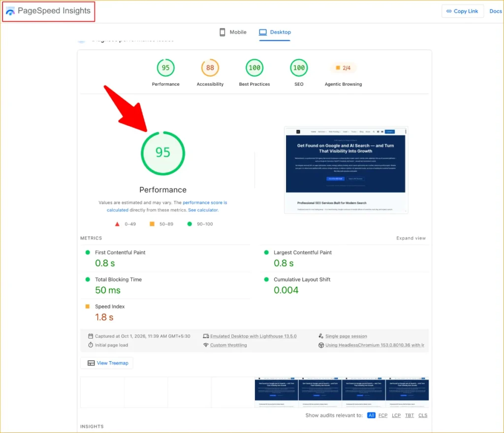Click the stopwatch icon beside Initial page load
Screen dimensions: 504x433
click(x=91, y=345)
